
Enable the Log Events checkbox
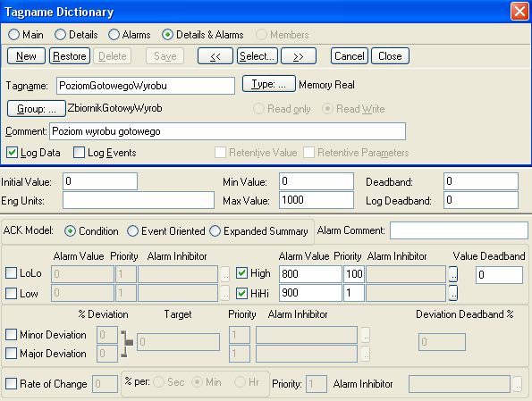click(79, 153)
